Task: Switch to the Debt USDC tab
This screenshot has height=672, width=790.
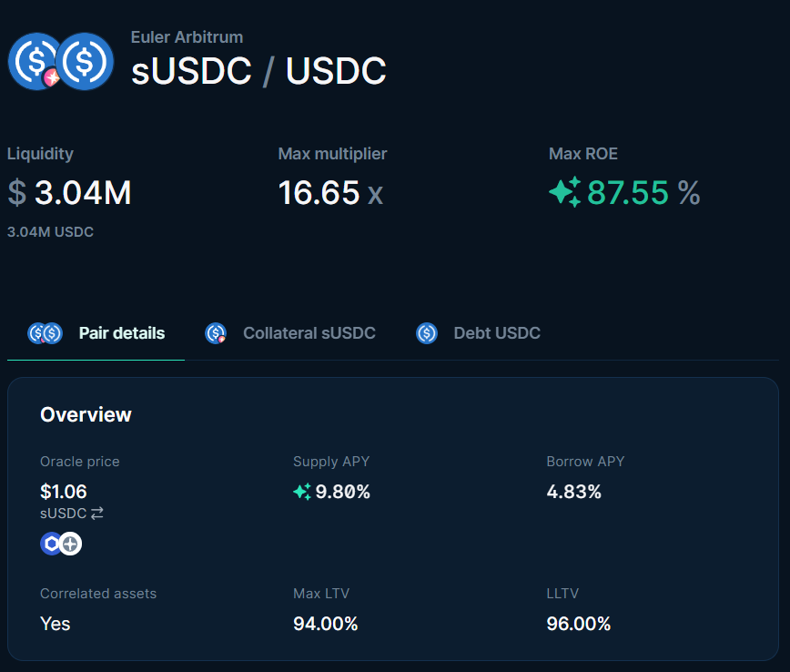Action: tap(478, 333)
